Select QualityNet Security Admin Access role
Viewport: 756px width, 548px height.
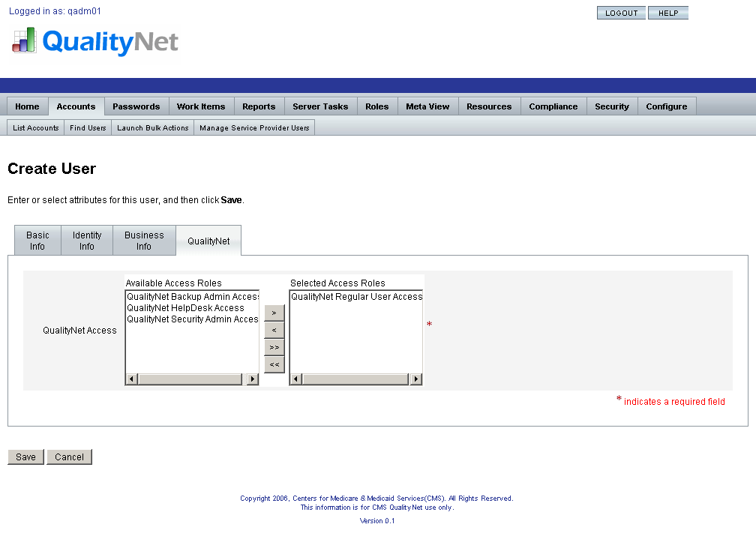[192, 319]
